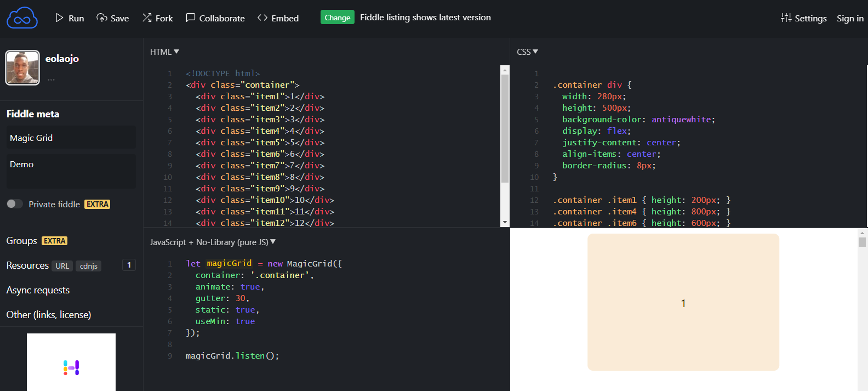Click the URL tag in Resources
This screenshot has width=868, height=391.
62,266
